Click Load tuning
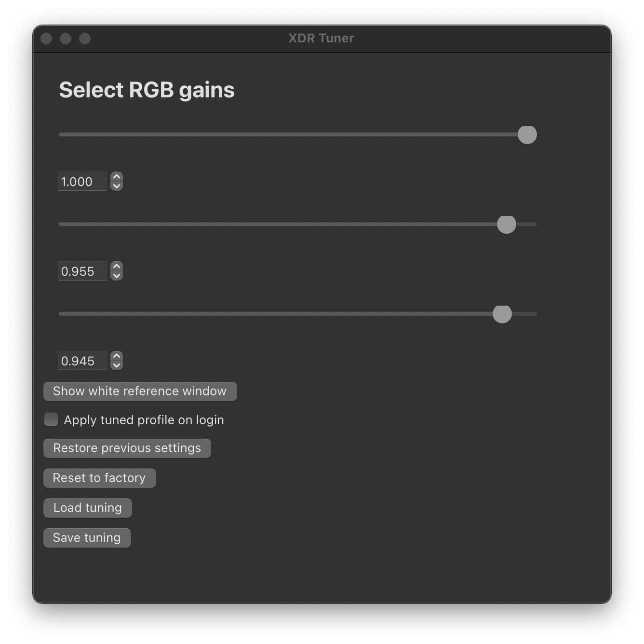Image resolution: width=644 pixels, height=644 pixels. click(87, 508)
